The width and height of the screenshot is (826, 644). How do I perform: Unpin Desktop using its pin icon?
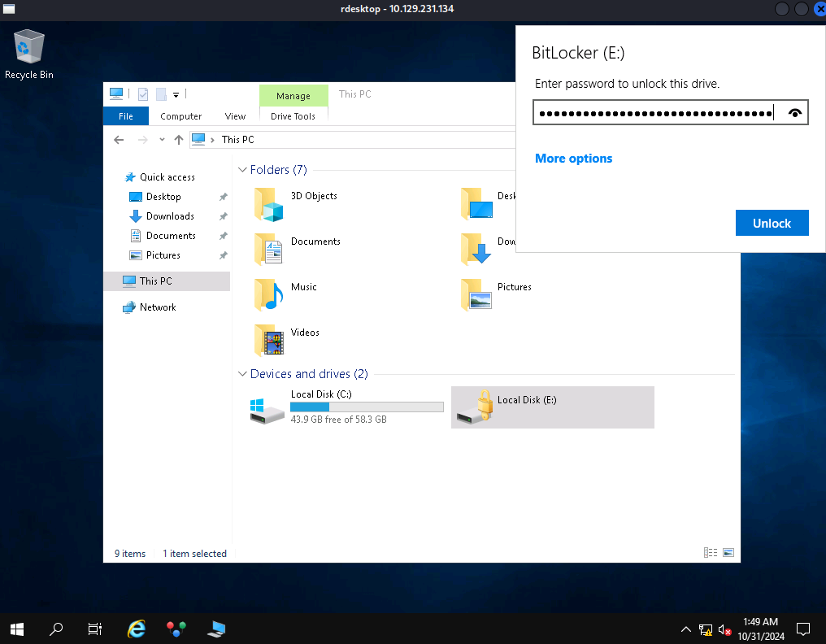(224, 197)
